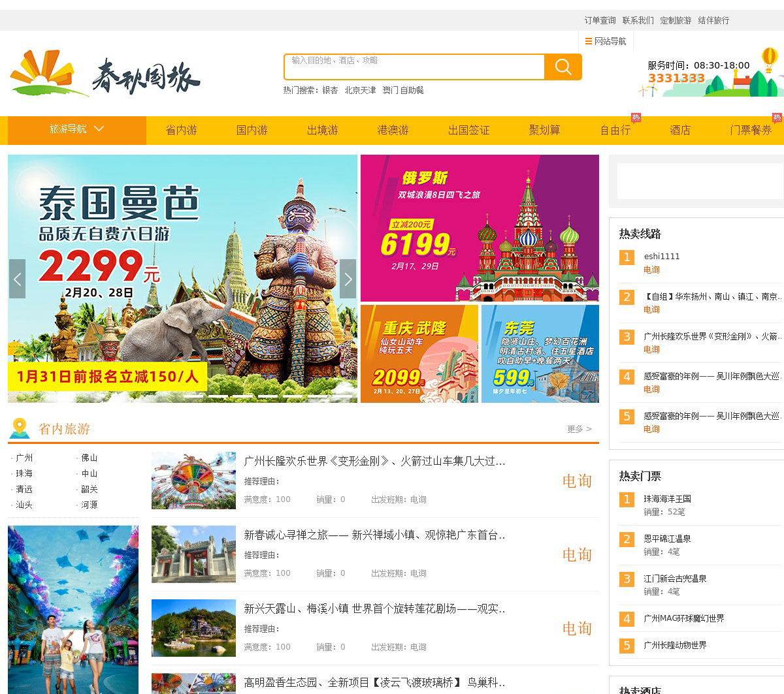784x694 pixels.
Task: Open the 东莞 599 promo banner
Action: [x=540, y=353]
